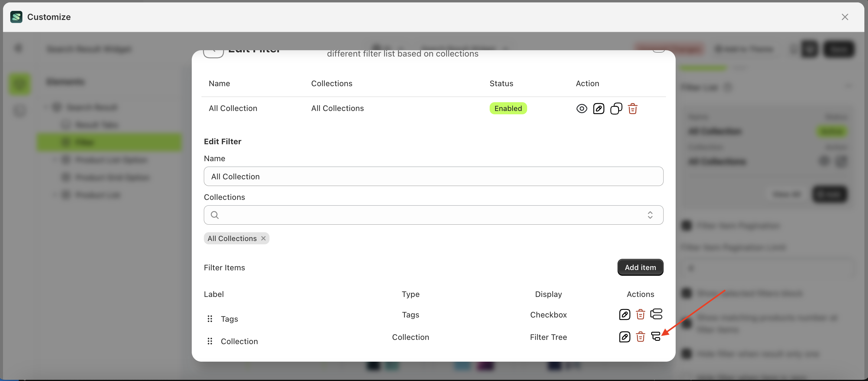
Task: Click the Enabled status badge
Action: (x=508, y=108)
